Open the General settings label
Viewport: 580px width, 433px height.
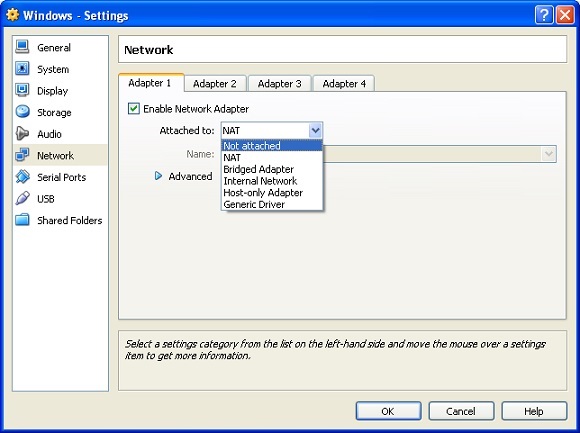point(54,48)
